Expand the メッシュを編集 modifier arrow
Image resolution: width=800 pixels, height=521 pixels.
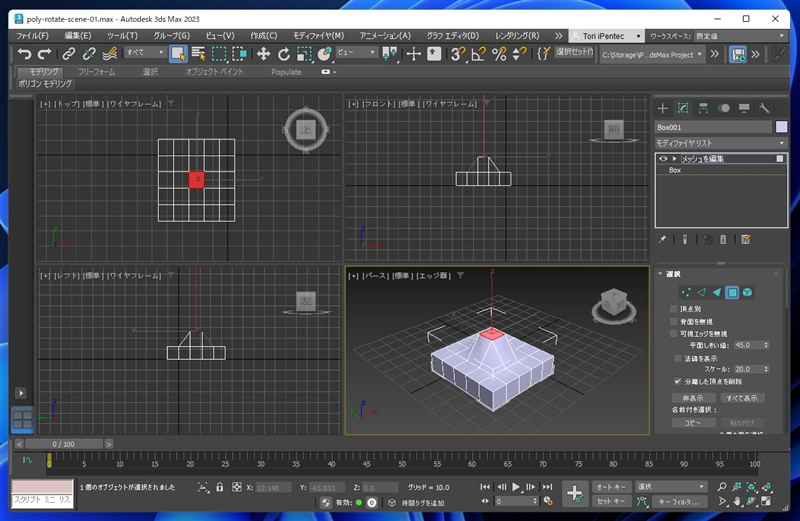(x=674, y=159)
